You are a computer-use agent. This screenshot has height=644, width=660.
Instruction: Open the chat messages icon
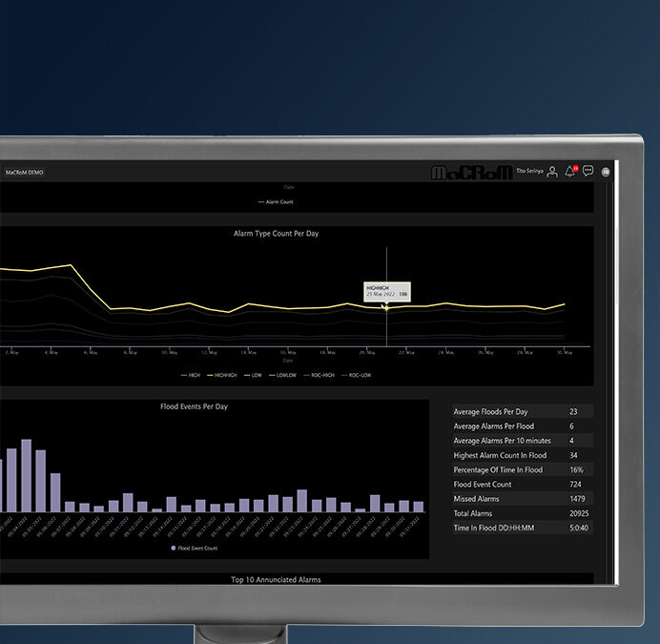coord(588,172)
